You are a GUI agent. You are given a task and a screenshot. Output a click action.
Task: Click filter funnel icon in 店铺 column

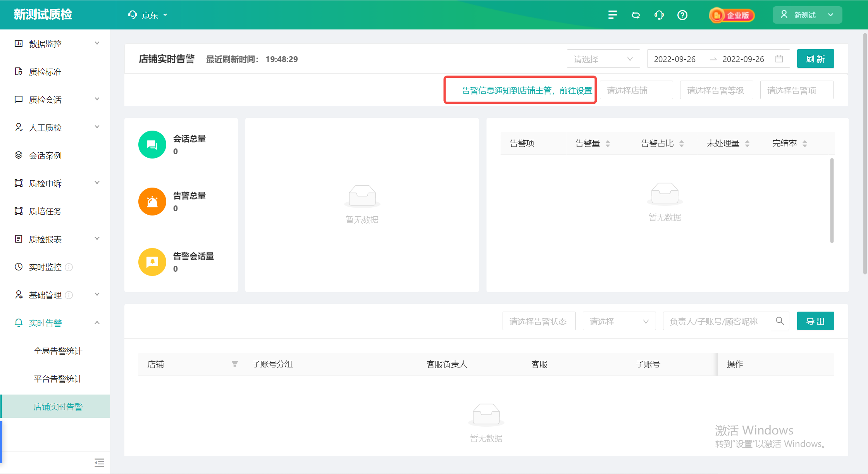tap(235, 364)
